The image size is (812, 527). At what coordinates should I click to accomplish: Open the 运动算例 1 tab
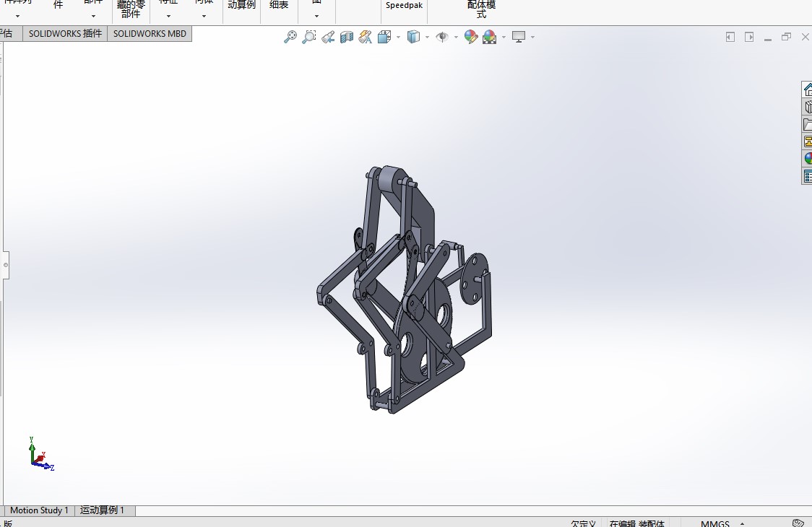(102, 510)
